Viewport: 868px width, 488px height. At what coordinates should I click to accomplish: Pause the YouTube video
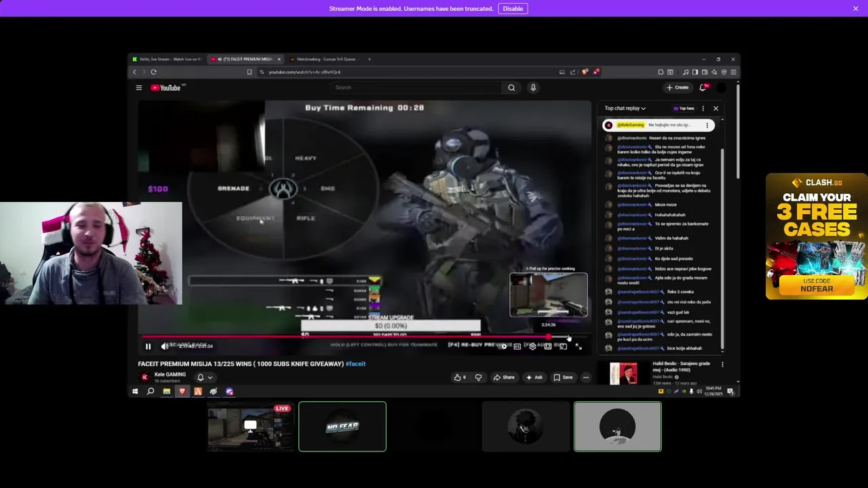pos(148,346)
